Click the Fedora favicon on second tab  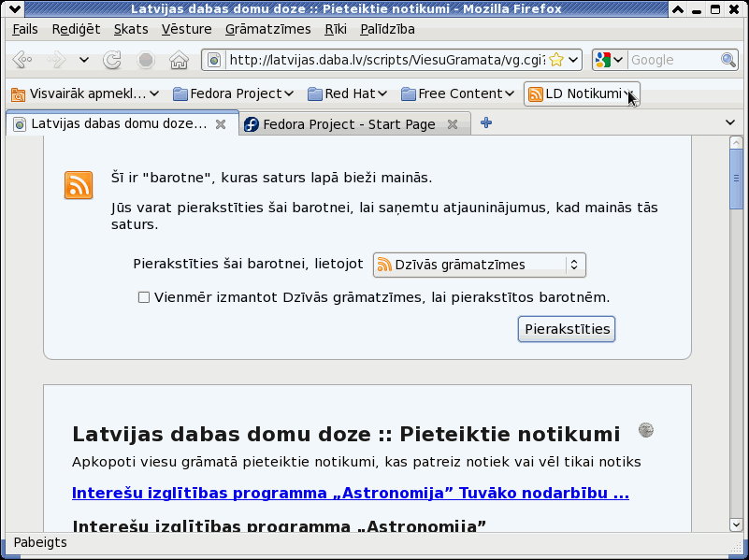click(252, 124)
